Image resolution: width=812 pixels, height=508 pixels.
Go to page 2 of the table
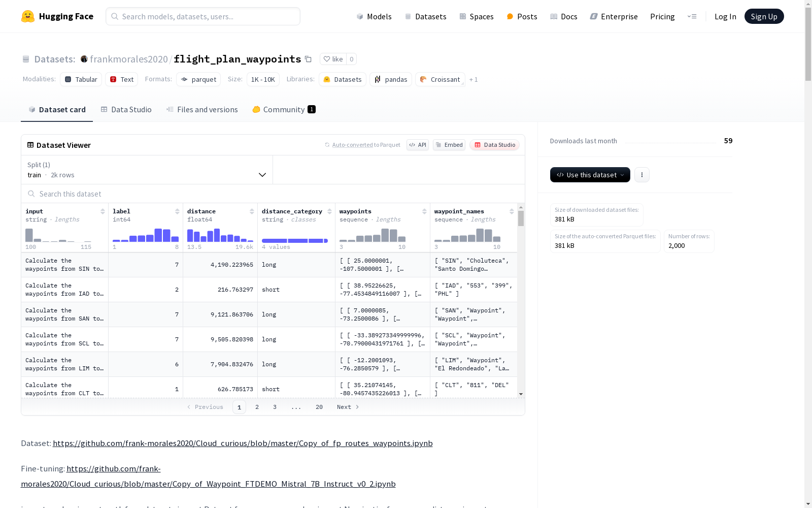[257, 407]
